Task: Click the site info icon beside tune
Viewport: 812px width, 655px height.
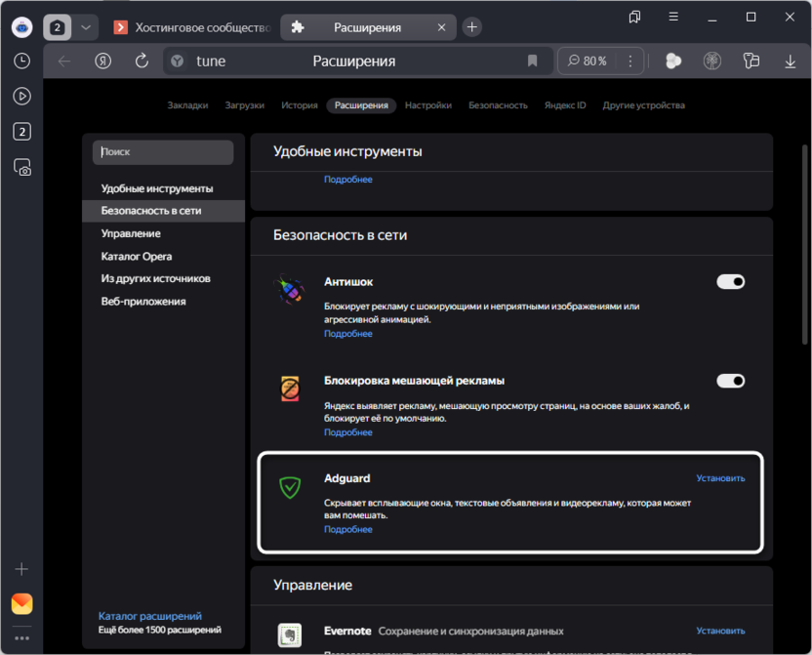Action: coord(177,61)
